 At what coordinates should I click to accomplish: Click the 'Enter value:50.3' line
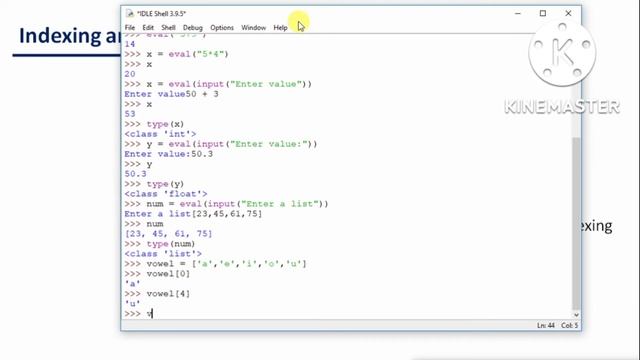pos(169,154)
